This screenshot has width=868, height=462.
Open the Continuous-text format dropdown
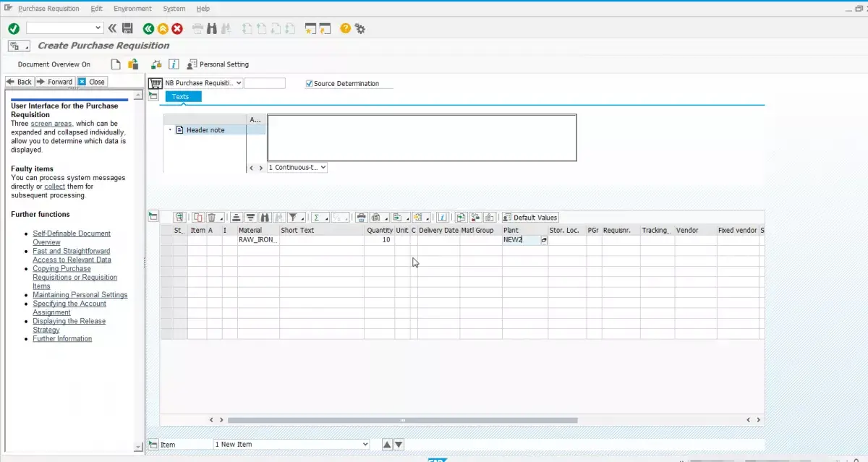click(323, 167)
